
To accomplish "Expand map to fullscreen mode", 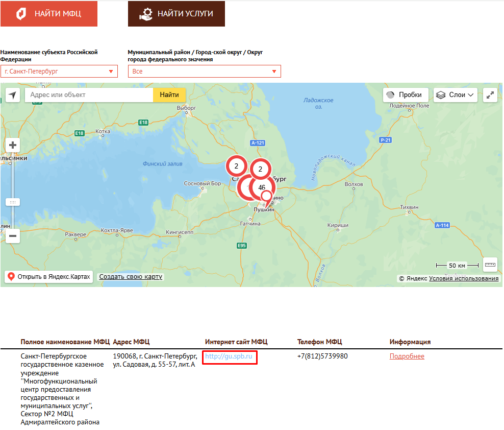I will click(x=490, y=95).
